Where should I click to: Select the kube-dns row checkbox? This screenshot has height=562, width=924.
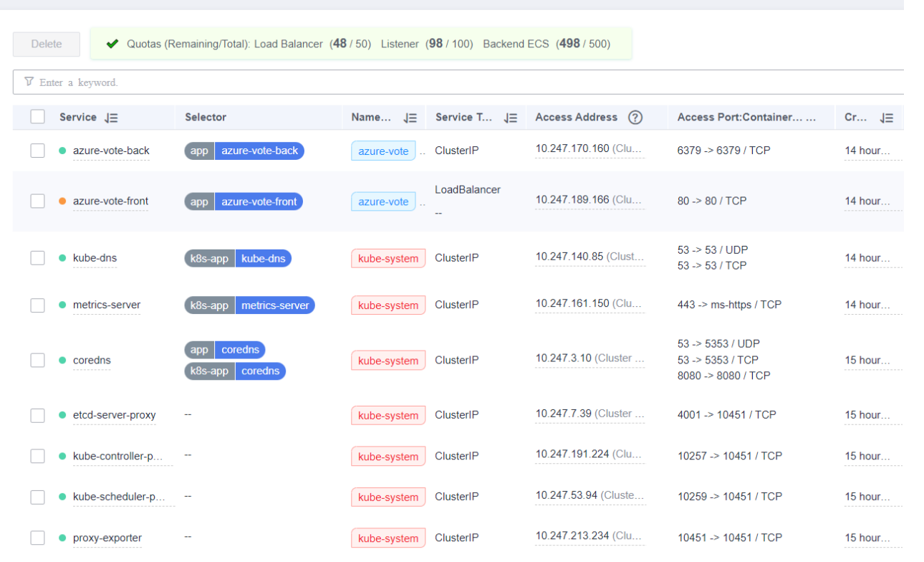(x=38, y=258)
